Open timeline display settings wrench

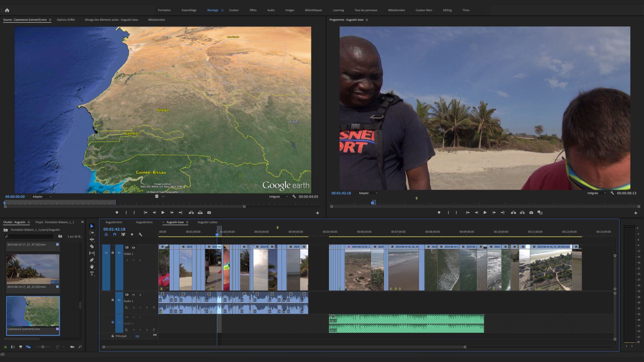point(141,235)
